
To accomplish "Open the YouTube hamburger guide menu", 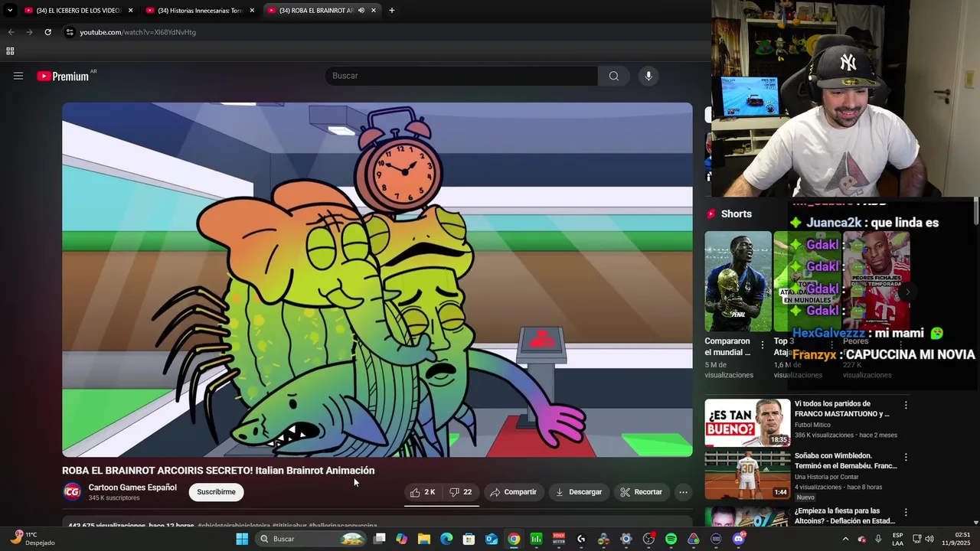I will pos(18,76).
